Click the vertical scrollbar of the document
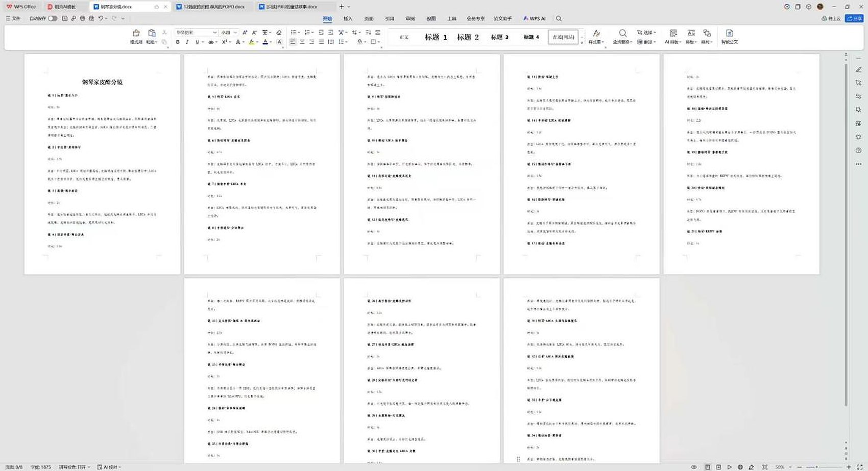The width and height of the screenshot is (868, 471). tap(846, 234)
